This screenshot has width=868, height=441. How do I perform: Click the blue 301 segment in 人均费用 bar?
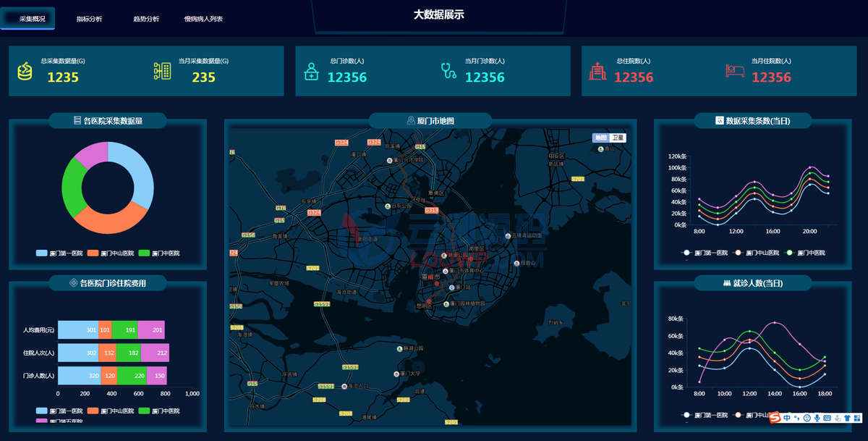[x=78, y=329]
